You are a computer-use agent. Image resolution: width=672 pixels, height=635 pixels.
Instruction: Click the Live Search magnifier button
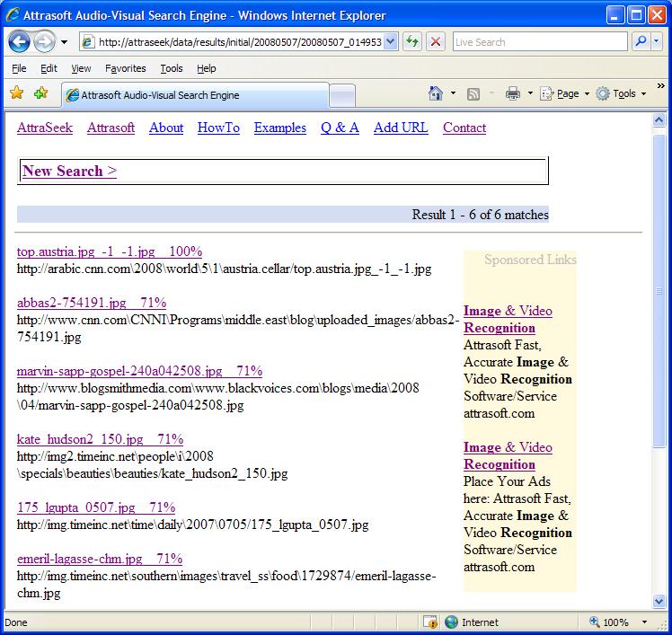(x=641, y=42)
